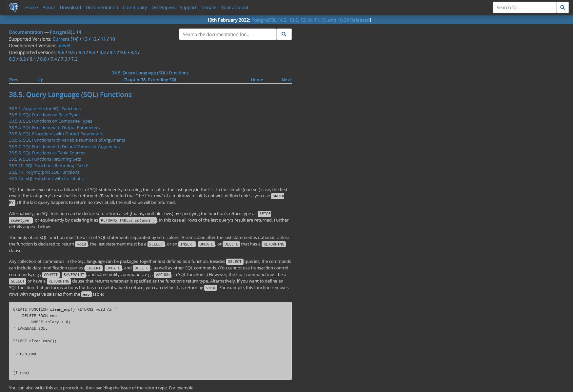The image size is (573, 392).
Task: Open unsupported version 8.4 docs
Action: tap(134, 52)
